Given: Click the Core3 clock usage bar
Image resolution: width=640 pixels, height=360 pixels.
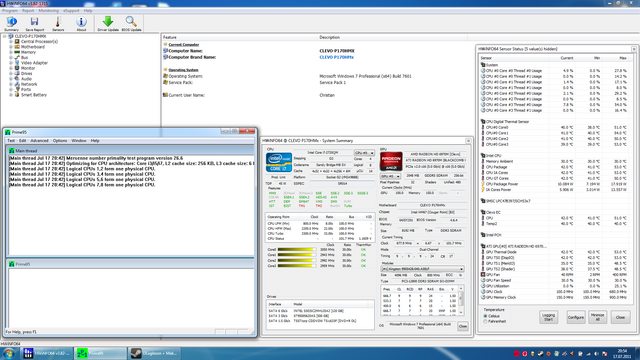Looking at the screenshot, I should click(x=296, y=266).
